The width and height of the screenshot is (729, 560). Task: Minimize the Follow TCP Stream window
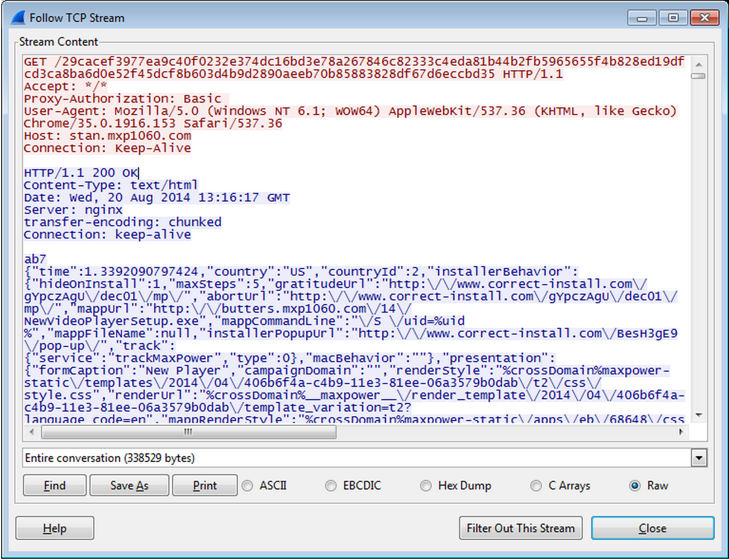(642, 18)
